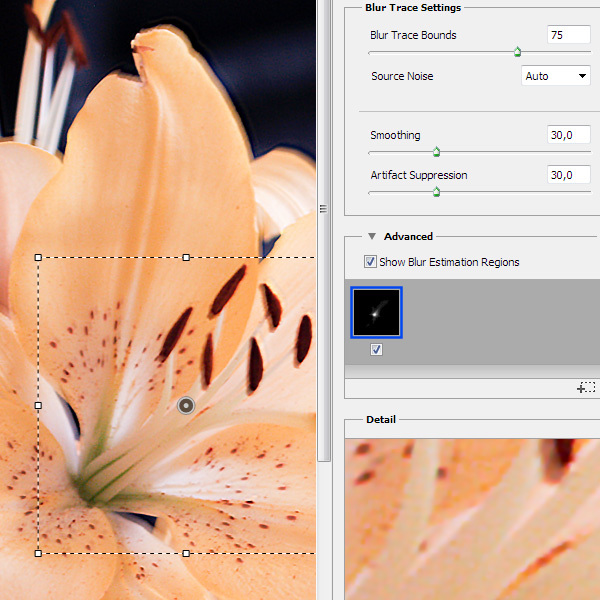This screenshot has height=600, width=600.
Task: Click the bottom-middle region selection handle
Action: tap(186, 552)
